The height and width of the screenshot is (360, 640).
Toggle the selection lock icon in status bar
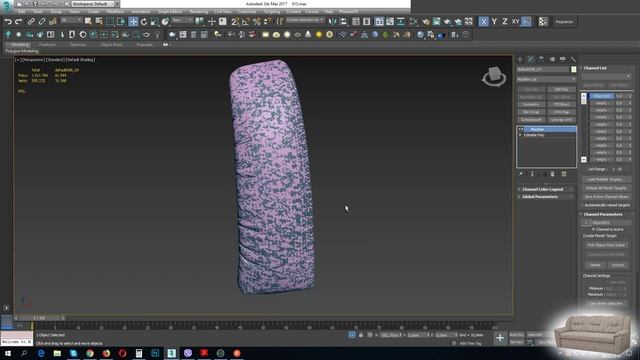pyautogui.click(x=361, y=335)
